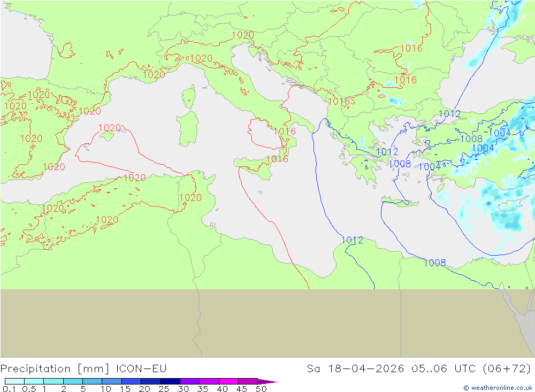Pick the navy 25–30 mm legend swatch
The width and height of the screenshot is (535, 392).
tap(170, 381)
